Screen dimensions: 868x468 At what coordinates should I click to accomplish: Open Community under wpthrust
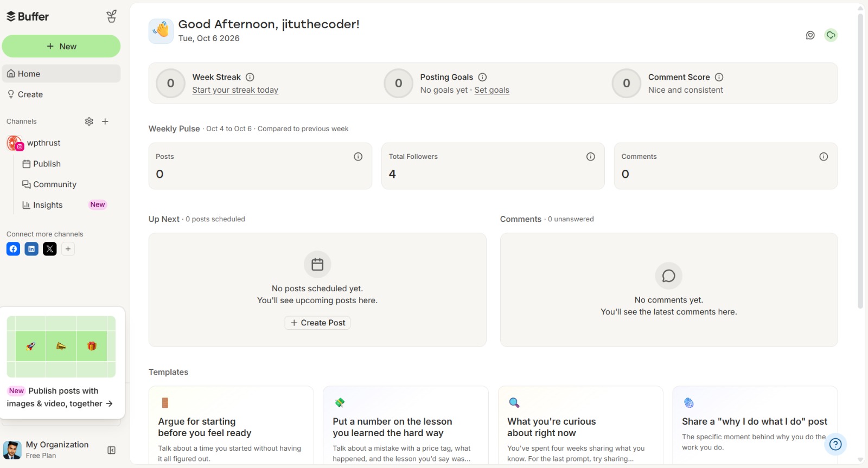[49, 184]
